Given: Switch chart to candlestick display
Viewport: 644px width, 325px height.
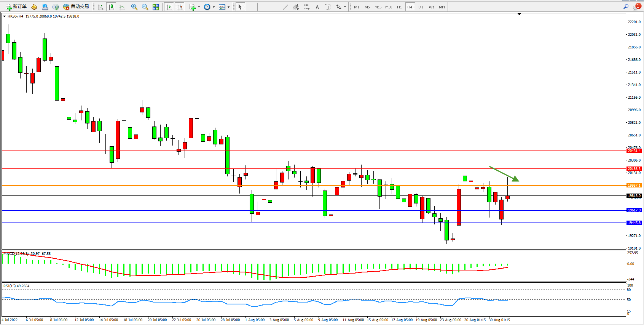Looking at the screenshot, I should pyautogui.click(x=111, y=7).
